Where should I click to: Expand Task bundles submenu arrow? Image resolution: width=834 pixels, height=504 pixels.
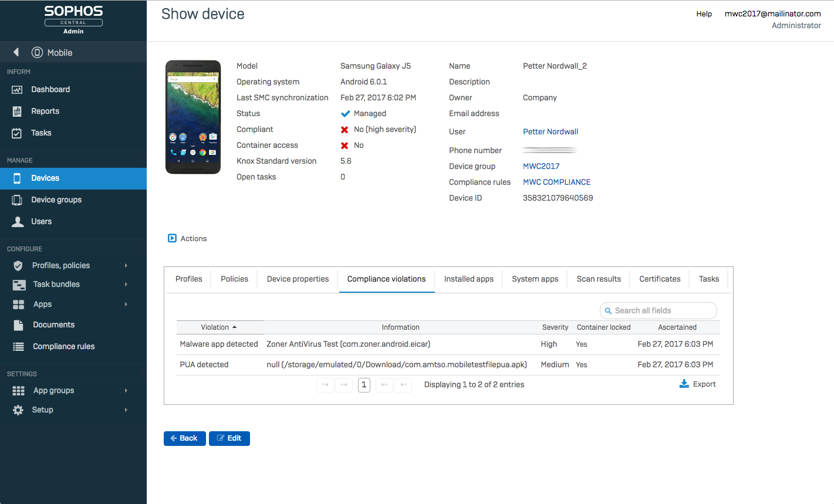tap(126, 285)
